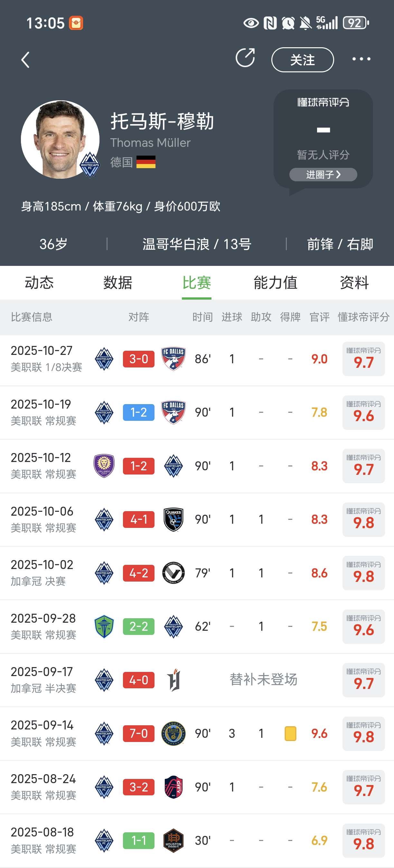Image resolution: width=394 pixels, height=868 pixels.
Task: Tap the Seattle Sounders club logo
Action: click(x=104, y=626)
